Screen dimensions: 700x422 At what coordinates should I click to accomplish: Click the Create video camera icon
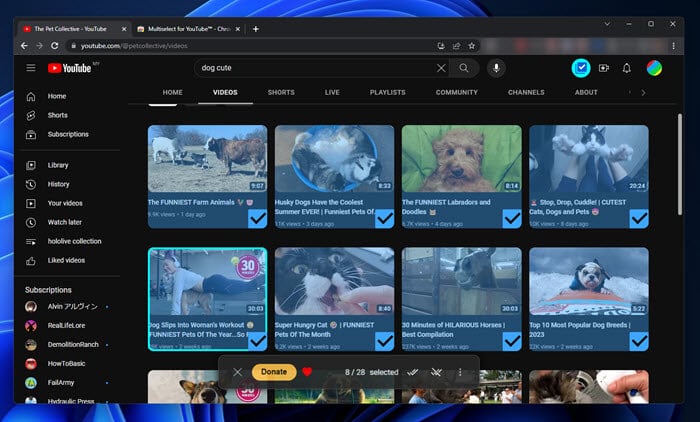(x=604, y=68)
